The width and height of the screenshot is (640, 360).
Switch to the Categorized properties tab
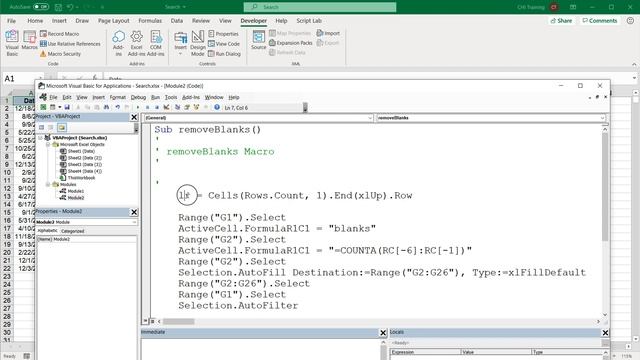[x=73, y=231]
